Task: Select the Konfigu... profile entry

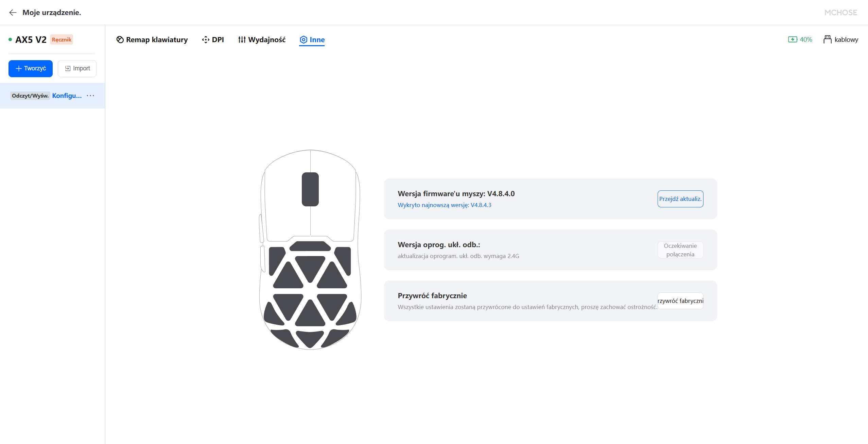Action: [67, 96]
